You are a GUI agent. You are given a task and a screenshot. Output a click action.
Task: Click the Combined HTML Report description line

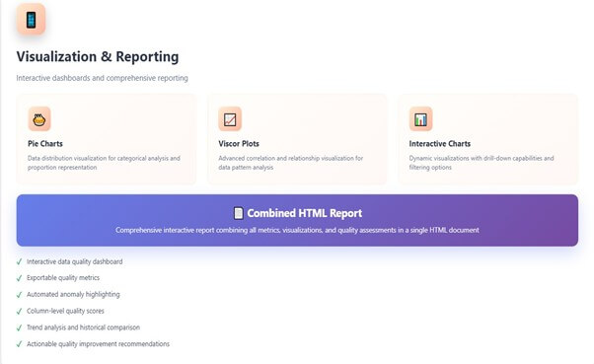[297, 230]
